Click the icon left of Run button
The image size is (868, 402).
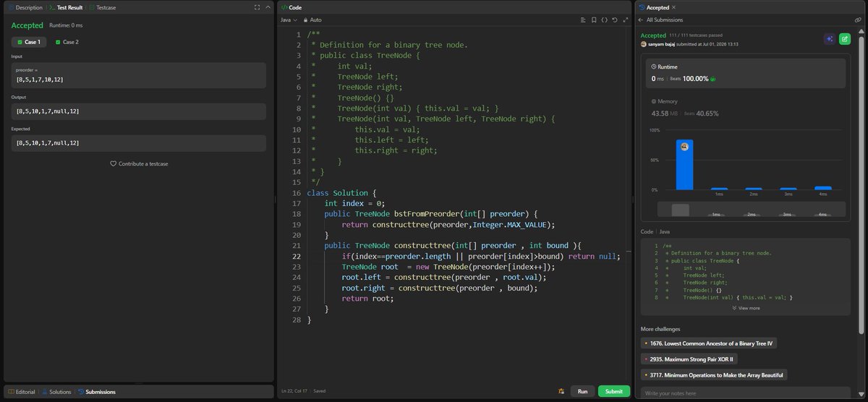click(x=561, y=391)
